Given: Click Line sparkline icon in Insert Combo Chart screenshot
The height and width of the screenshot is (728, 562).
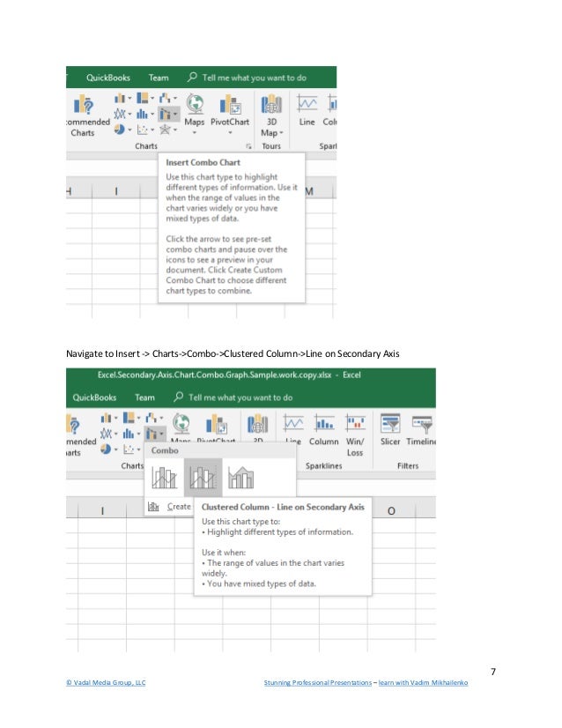Looking at the screenshot, I should (307, 103).
